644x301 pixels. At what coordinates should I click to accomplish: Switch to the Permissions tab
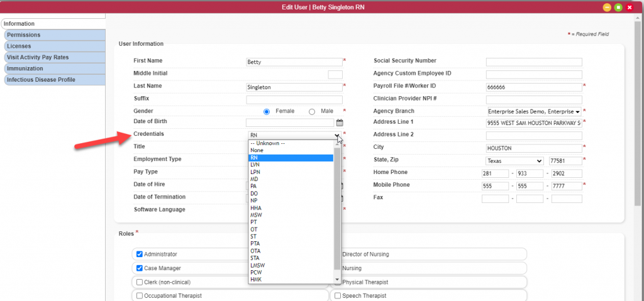tap(54, 35)
